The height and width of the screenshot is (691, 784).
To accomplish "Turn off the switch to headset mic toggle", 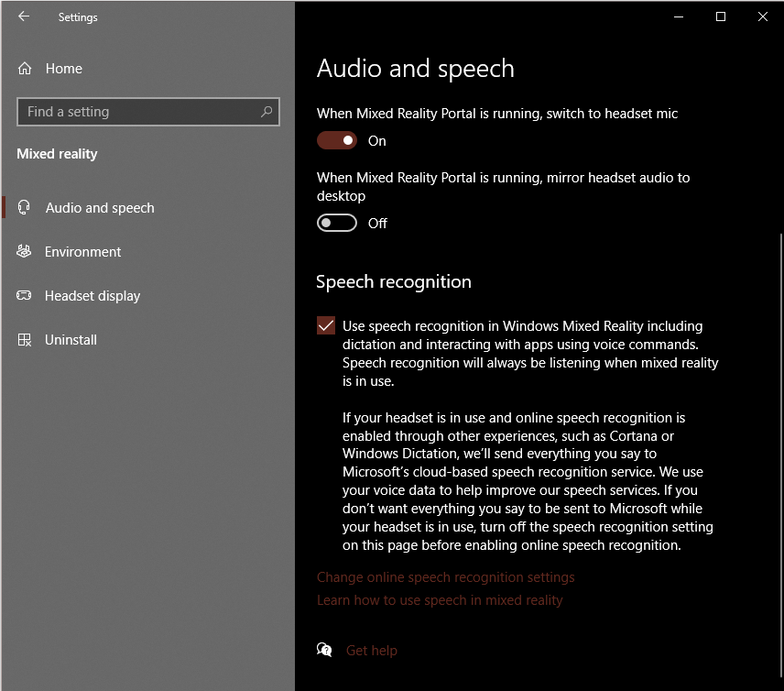I will (336, 141).
